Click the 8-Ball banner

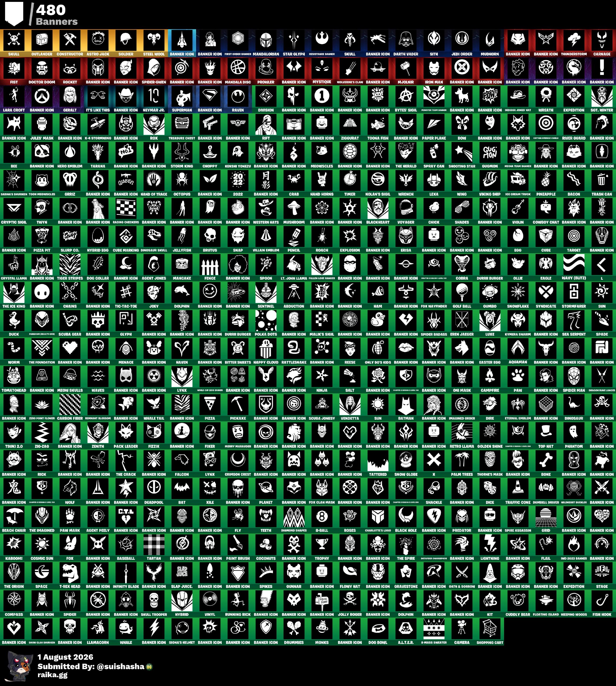(322, 520)
